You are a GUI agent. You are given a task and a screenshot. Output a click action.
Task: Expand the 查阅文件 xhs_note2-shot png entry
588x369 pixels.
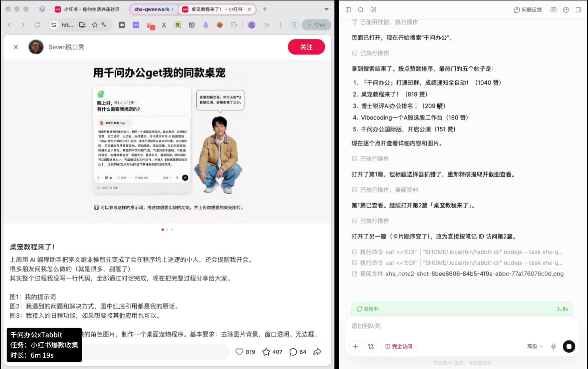[458, 274]
